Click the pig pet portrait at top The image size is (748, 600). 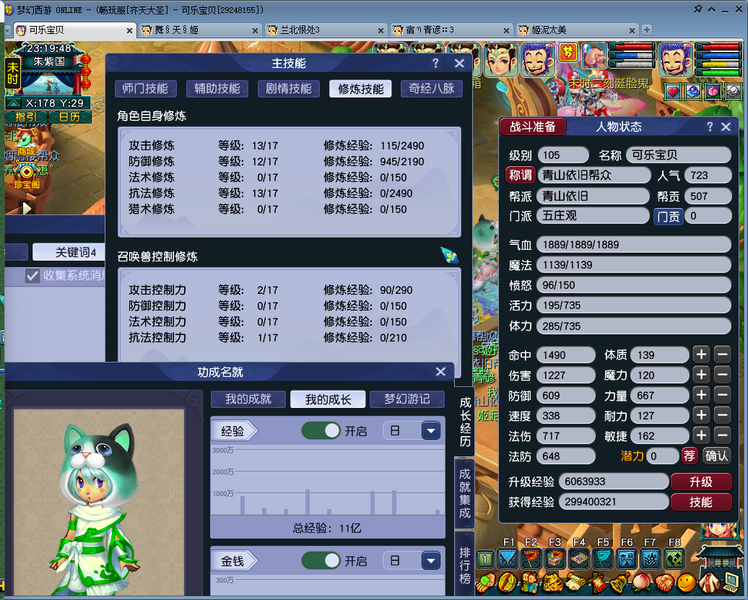pos(594,57)
